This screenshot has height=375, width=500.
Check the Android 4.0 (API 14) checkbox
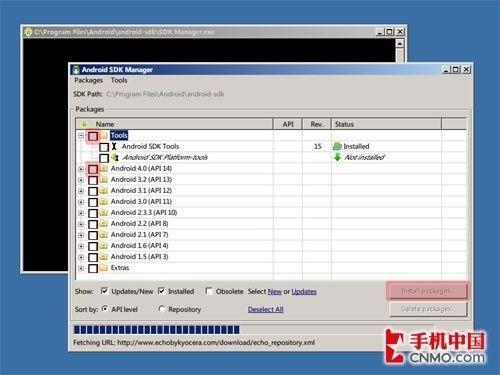pyautogui.click(x=93, y=169)
